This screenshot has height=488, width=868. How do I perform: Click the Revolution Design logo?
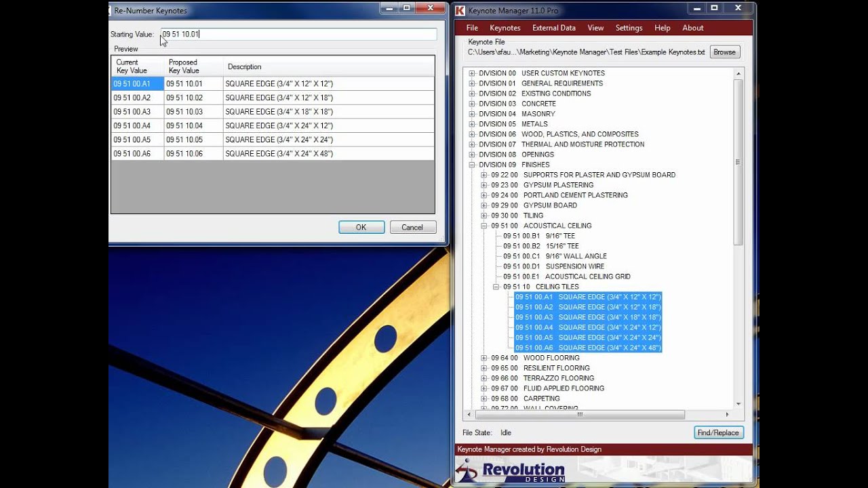point(510,472)
